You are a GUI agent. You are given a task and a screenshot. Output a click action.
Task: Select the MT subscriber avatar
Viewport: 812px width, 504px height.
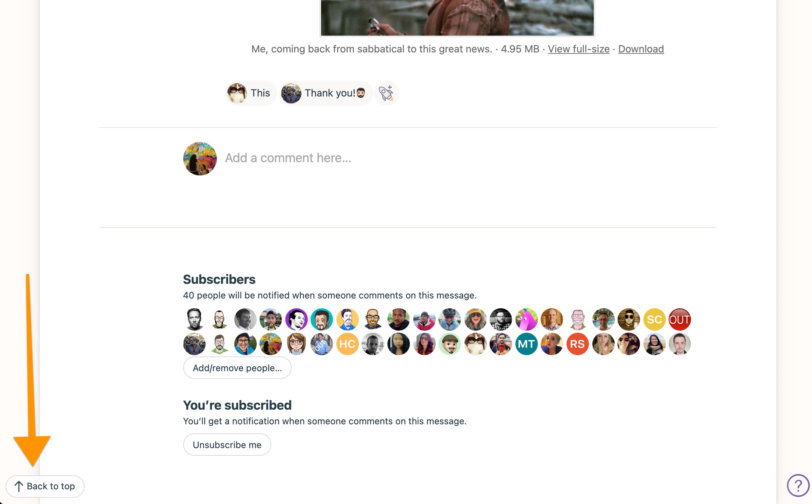click(x=526, y=344)
